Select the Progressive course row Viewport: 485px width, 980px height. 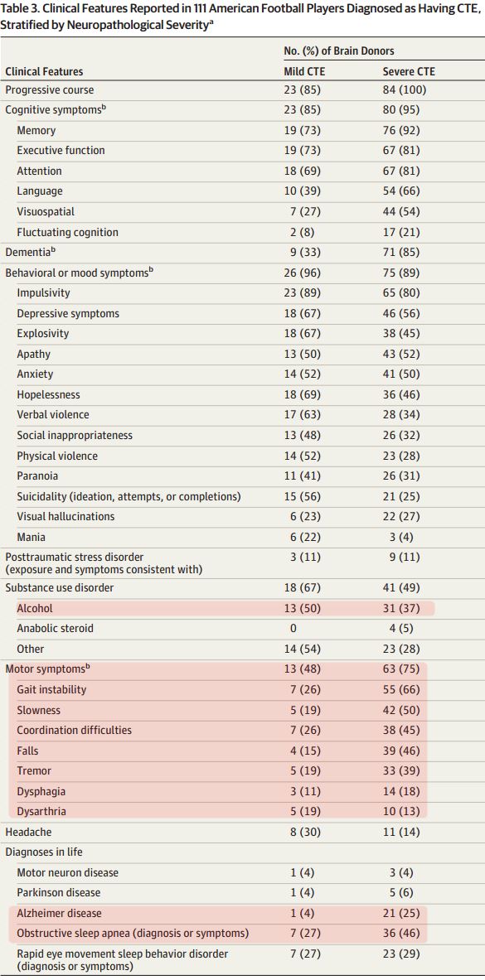[x=242, y=90]
